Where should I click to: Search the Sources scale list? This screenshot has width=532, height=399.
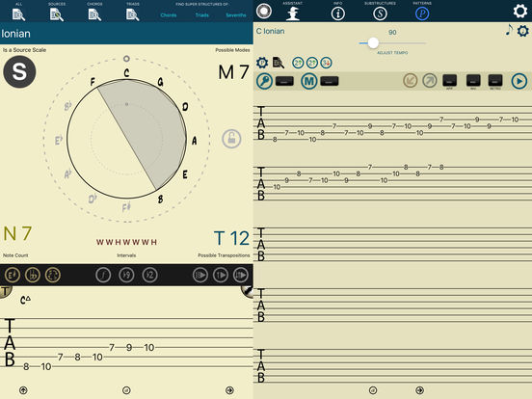(57, 14)
